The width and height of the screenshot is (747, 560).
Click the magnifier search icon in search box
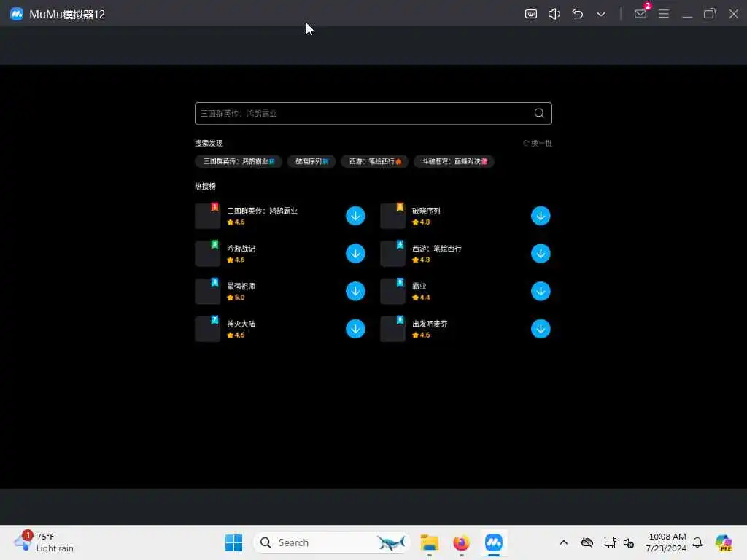pos(539,113)
